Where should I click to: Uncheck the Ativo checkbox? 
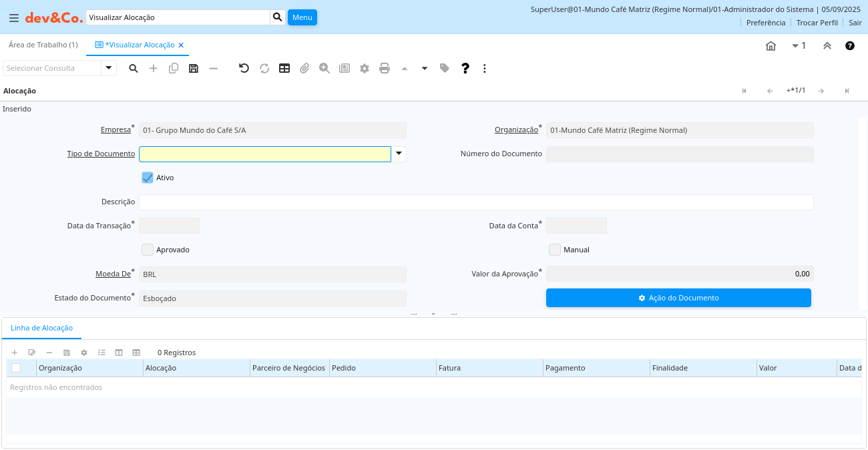148,178
